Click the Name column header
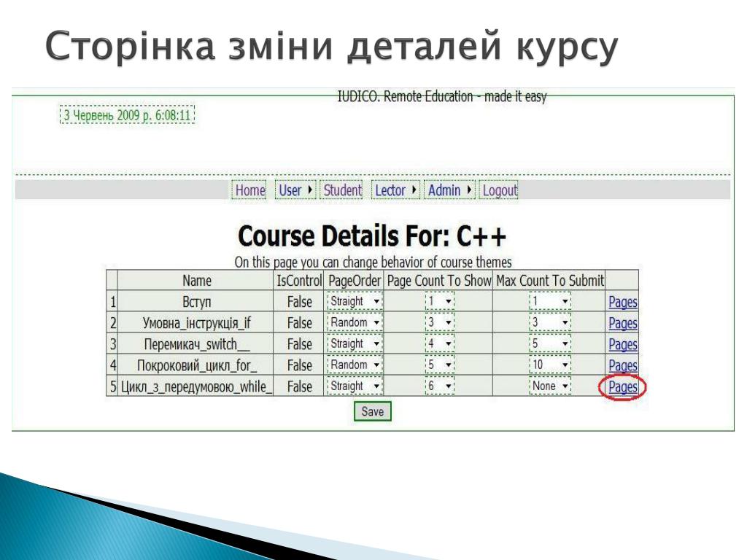Viewport: 747px width, 560px height. point(197,281)
